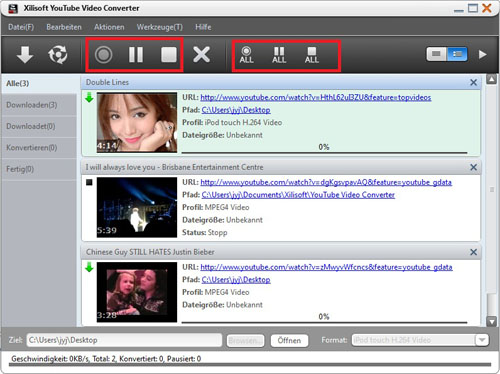Close the Double Lines task
The image size is (500, 374).
(473, 82)
